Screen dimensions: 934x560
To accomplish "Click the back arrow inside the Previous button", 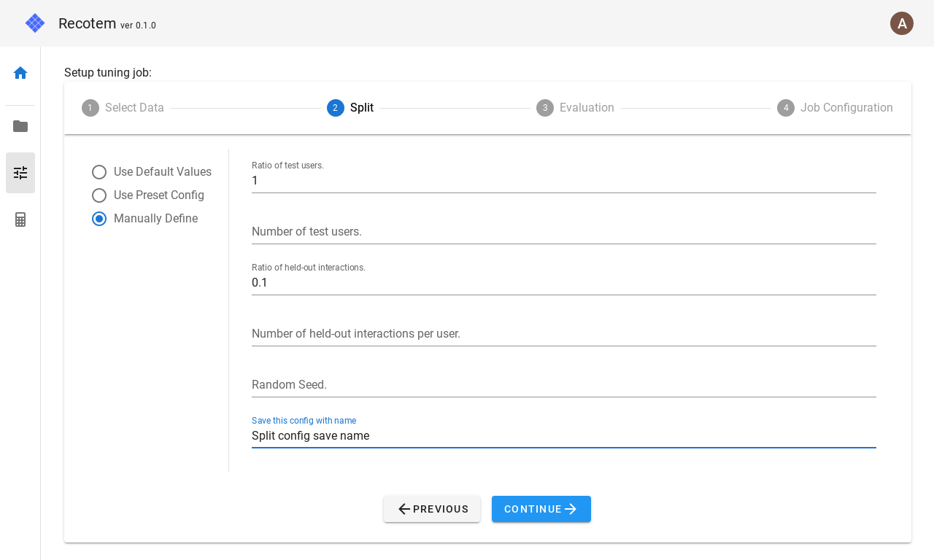I will pos(405,509).
